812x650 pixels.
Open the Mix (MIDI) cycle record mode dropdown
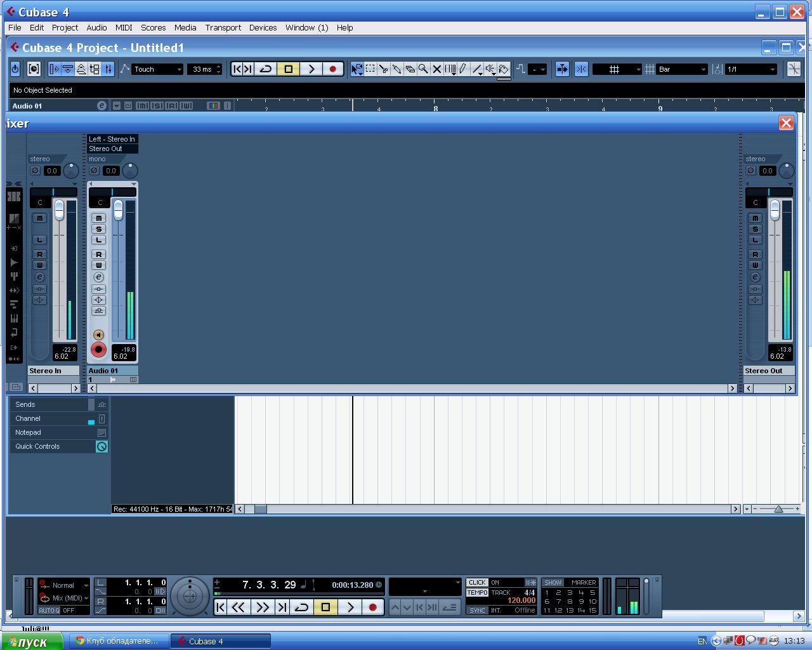point(63,598)
